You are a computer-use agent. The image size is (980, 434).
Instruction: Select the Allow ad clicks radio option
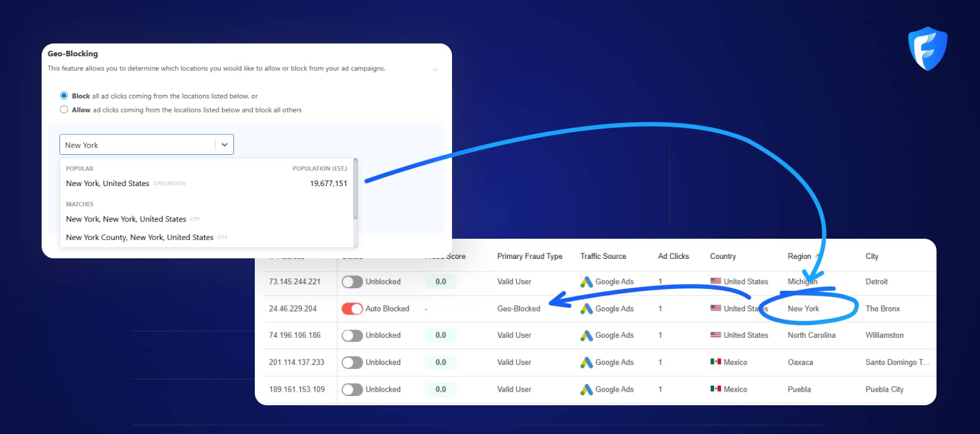point(64,110)
